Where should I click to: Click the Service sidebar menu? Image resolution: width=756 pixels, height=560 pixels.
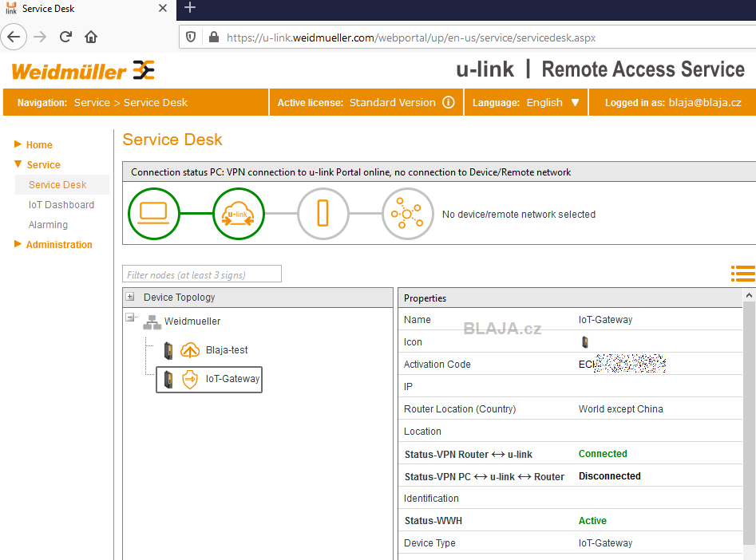coord(43,165)
